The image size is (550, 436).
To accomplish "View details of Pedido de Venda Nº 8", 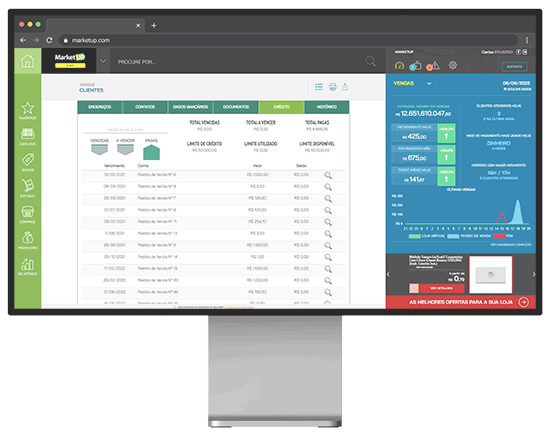I will click(328, 210).
